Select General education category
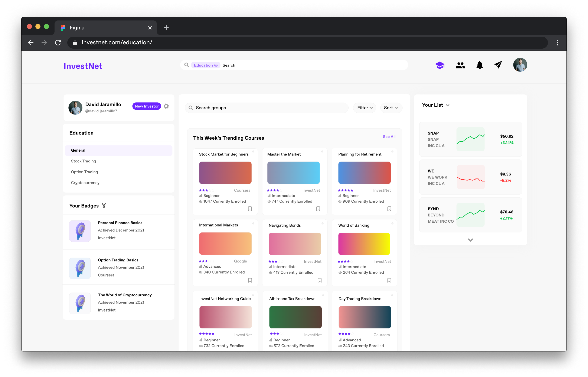 (x=118, y=150)
